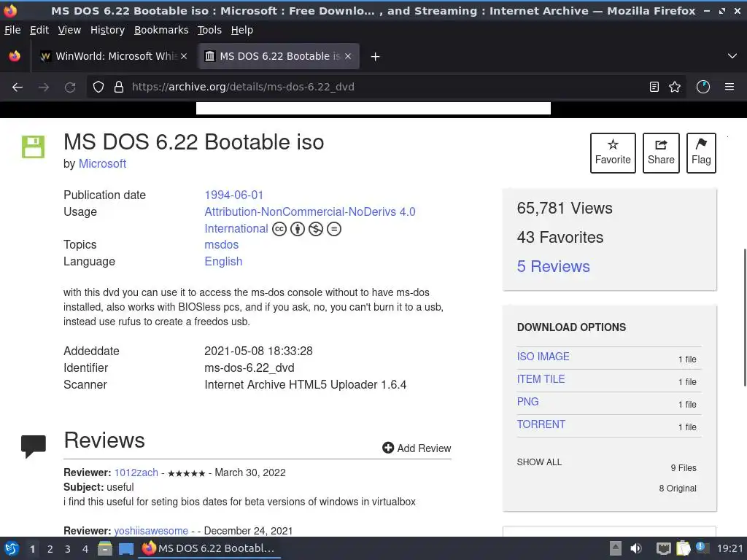Download the ISO IMAGE option

(x=543, y=356)
